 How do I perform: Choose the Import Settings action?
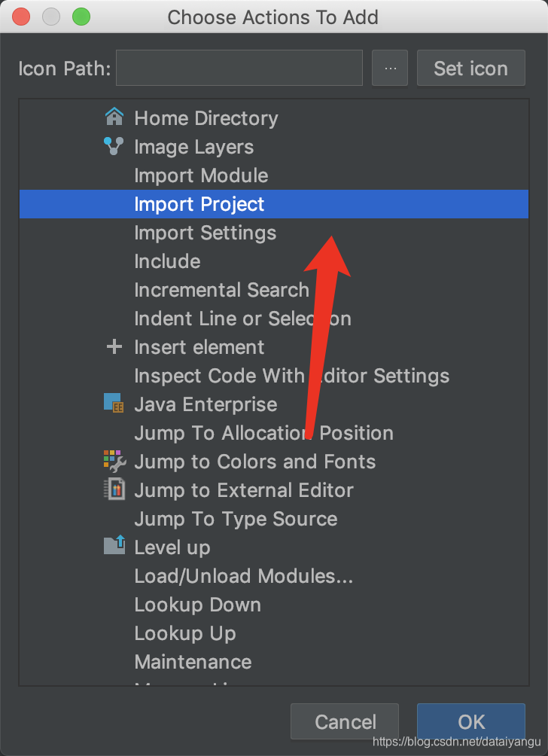(x=205, y=233)
